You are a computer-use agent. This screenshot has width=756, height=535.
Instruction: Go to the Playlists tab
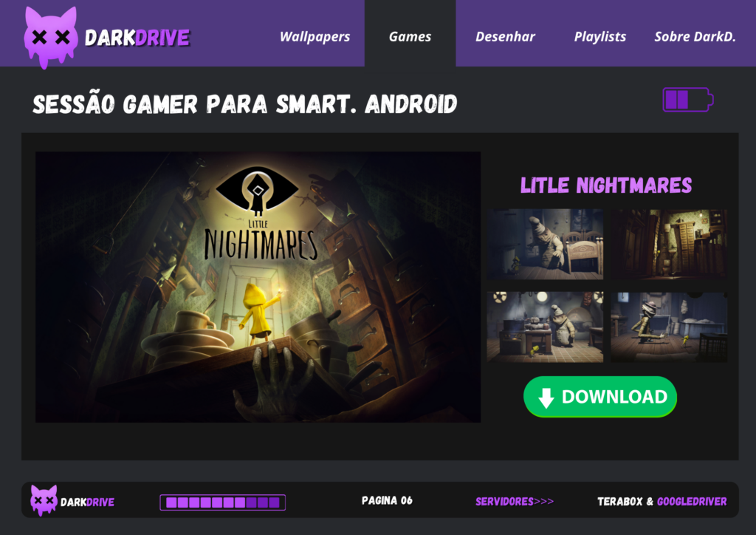(x=599, y=37)
